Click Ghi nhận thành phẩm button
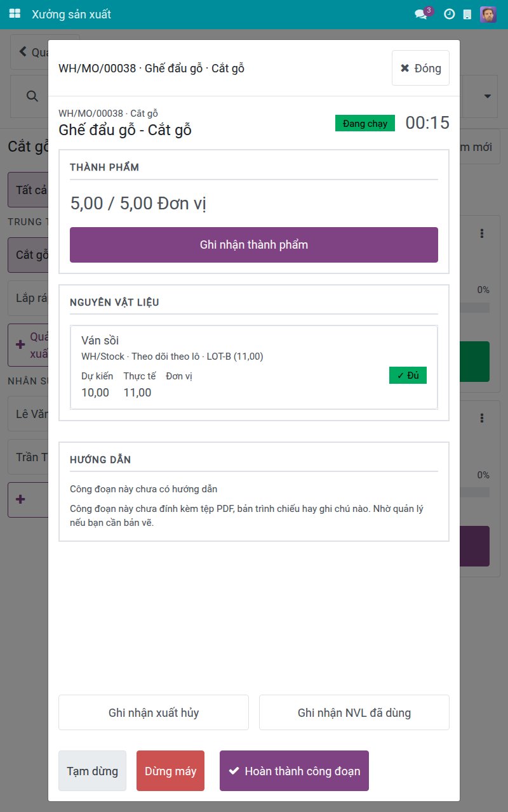 pos(254,245)
